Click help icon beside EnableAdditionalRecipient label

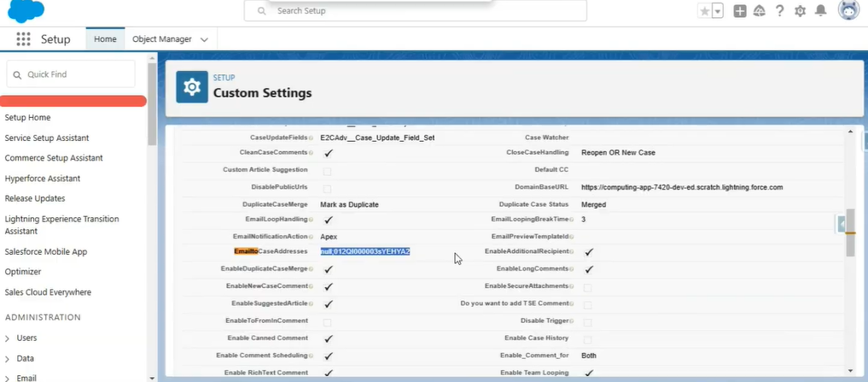[573, 252]
